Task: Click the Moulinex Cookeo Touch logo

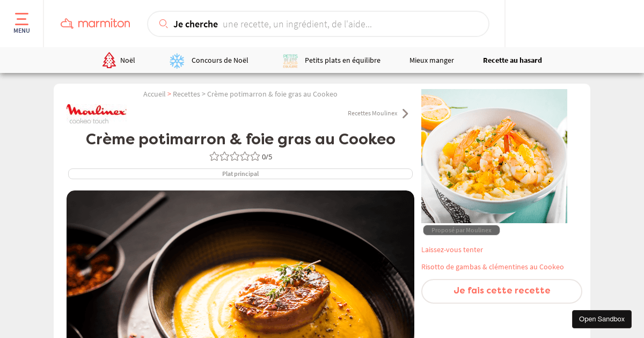Action: click(97, 114)
